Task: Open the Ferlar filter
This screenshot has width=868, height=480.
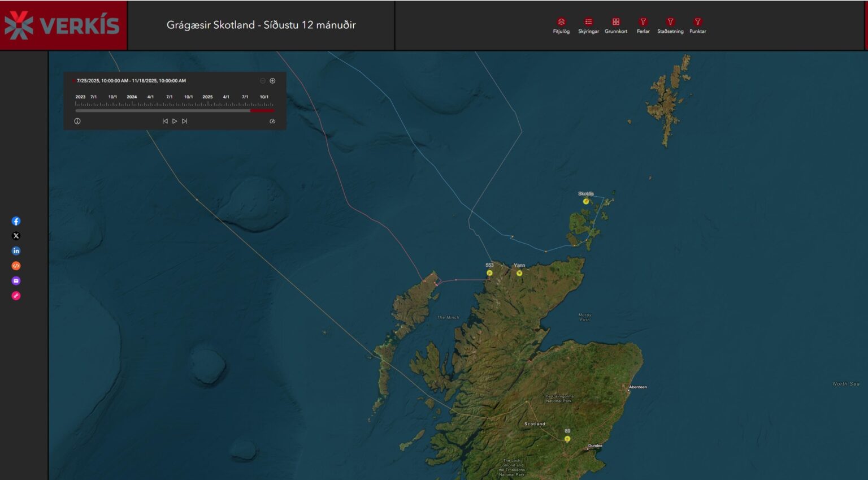Action: pyautogui.click(x=643, y=23)
